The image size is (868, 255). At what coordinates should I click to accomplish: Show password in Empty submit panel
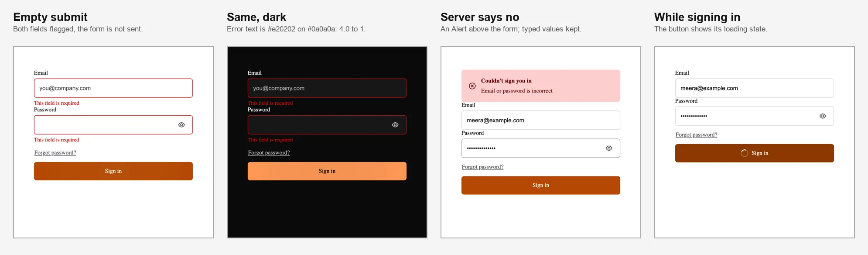181,125
